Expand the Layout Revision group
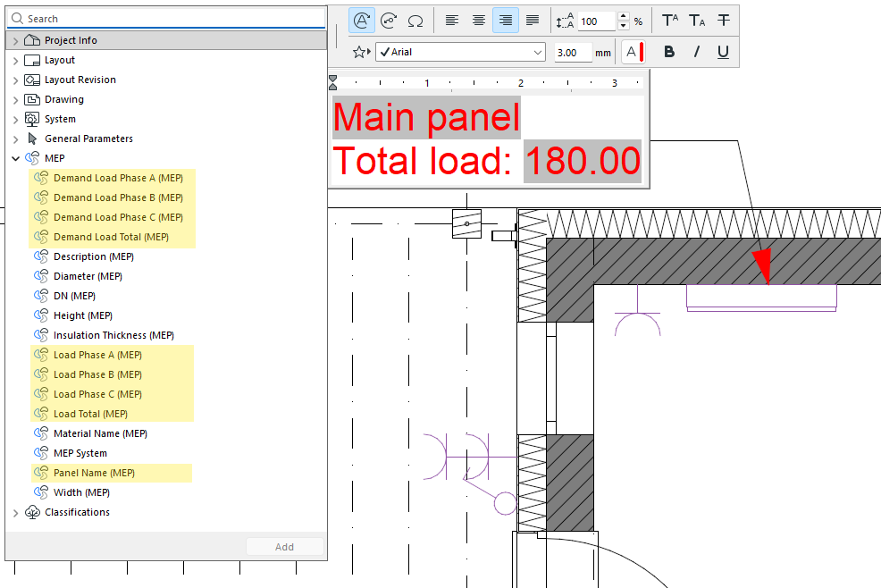This screenshot has width=881, height=588. [16, 80]
